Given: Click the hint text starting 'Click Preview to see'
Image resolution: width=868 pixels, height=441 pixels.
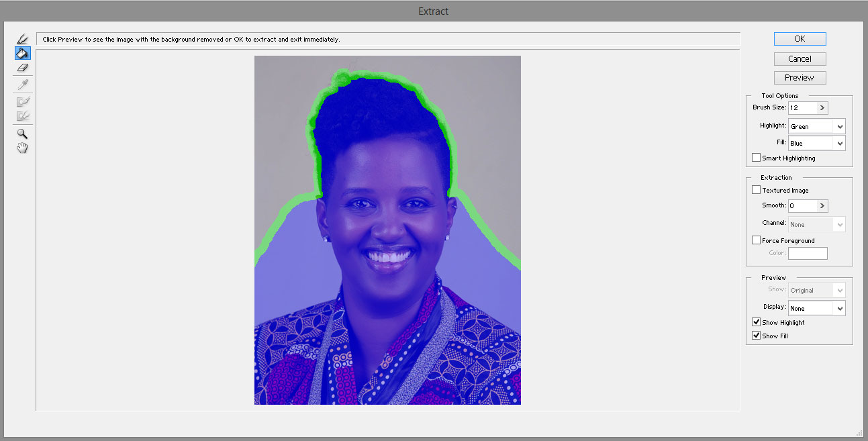Looking at the screenshot, I should (191, 39).
